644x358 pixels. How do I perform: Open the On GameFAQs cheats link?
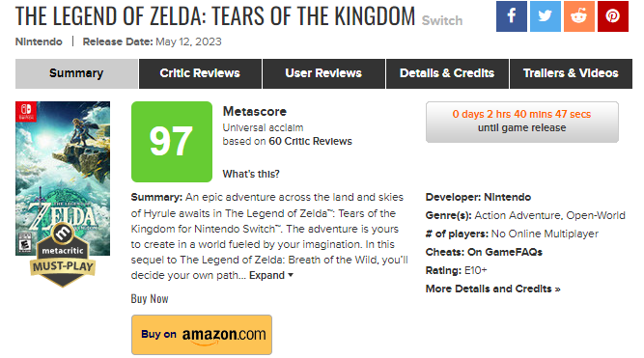(x=505, y=252)
